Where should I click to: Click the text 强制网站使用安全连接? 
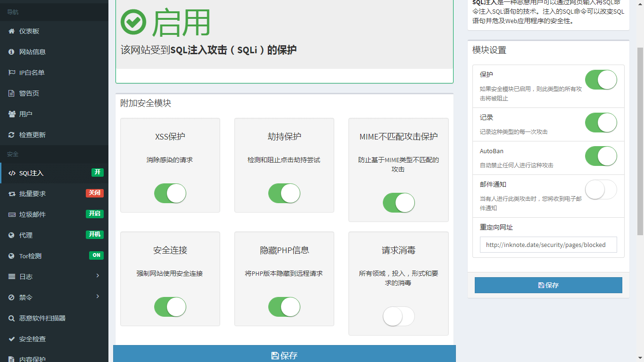point(170,273)
